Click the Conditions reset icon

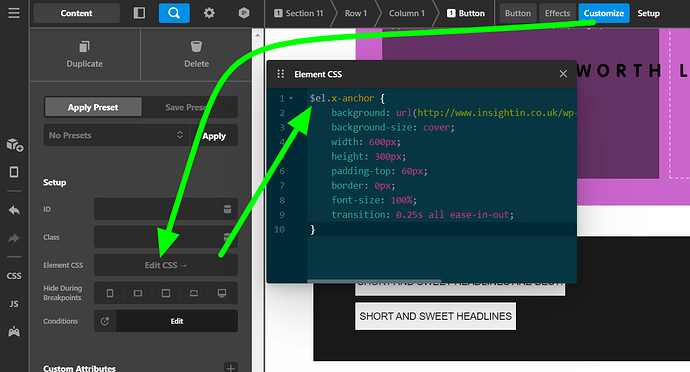tap(105, 321)
